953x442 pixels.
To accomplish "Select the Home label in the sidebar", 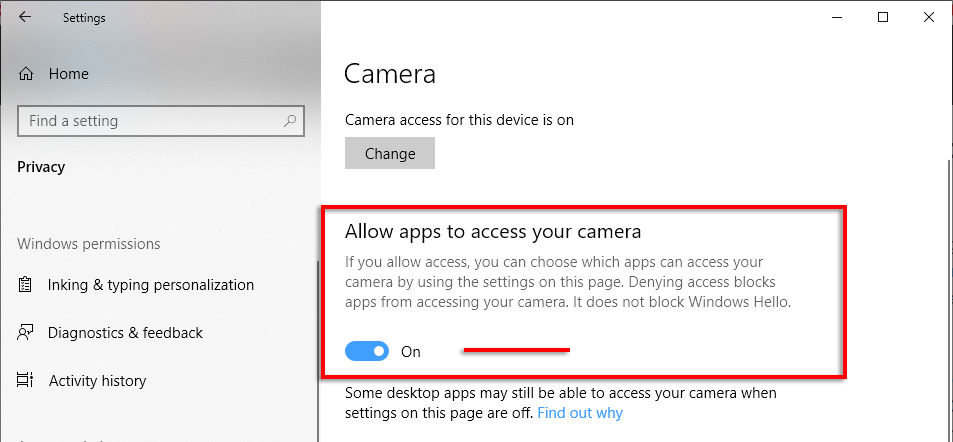I will tap(69, 74).
